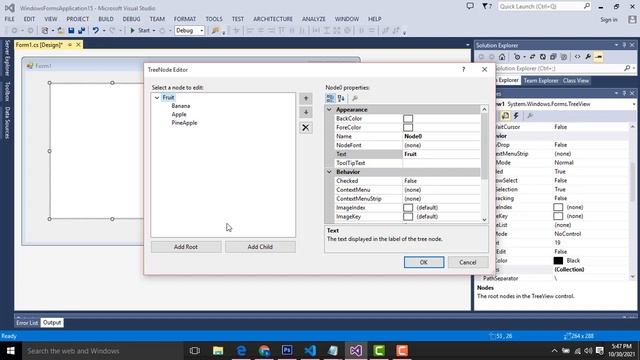640x360 pixels.
Task: Click Black color swatch in Properties window
Action: 558,260
